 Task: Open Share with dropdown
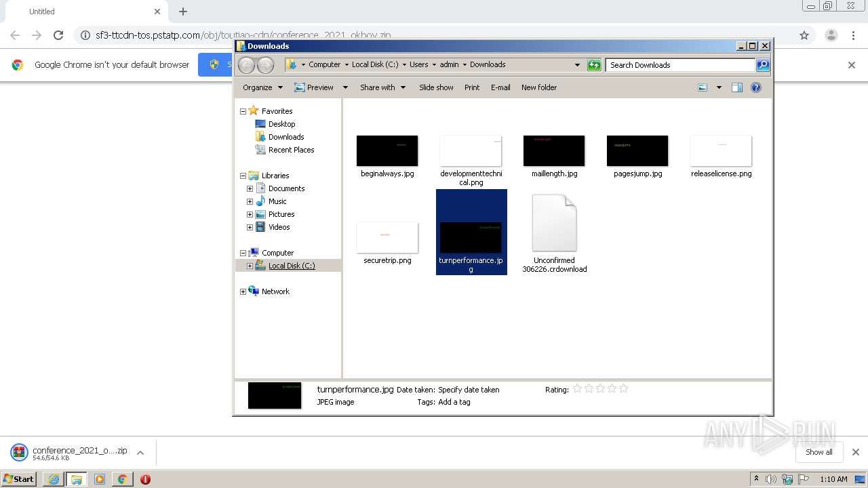click(382, 87)
